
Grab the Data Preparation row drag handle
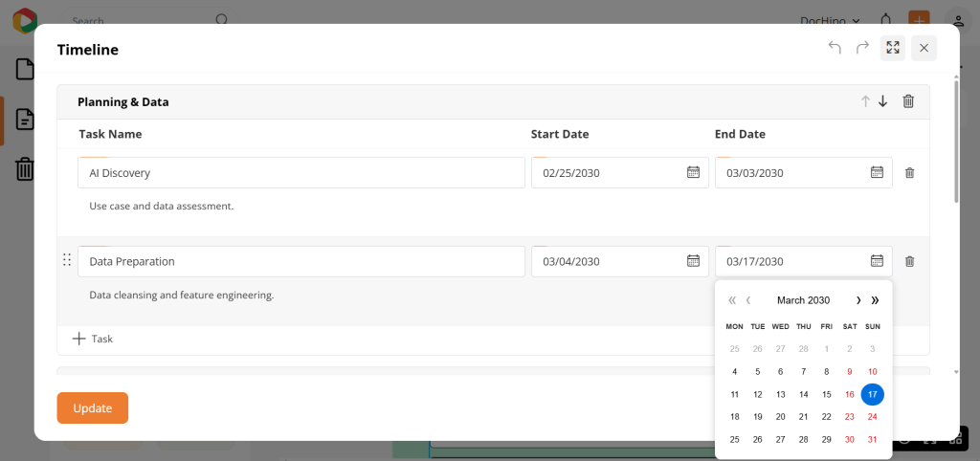click(67, 260)
